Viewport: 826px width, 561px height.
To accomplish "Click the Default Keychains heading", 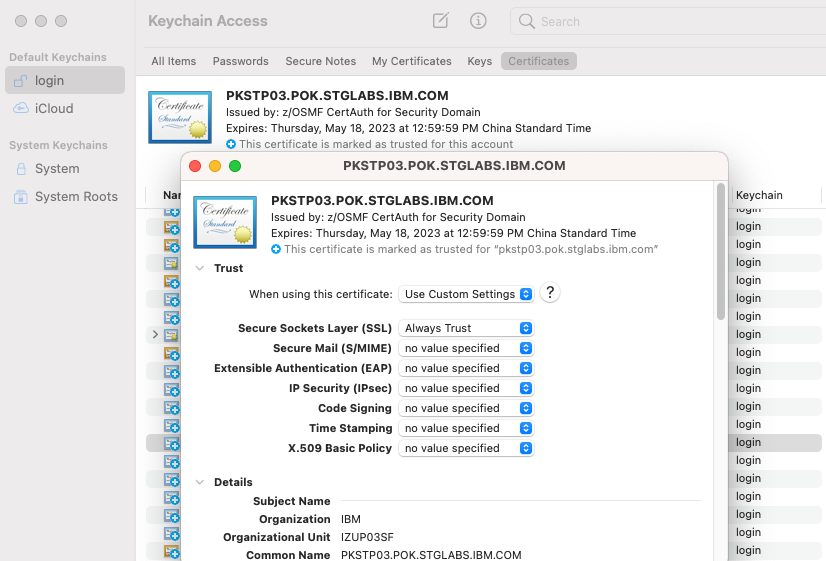I will coord(58,57).
